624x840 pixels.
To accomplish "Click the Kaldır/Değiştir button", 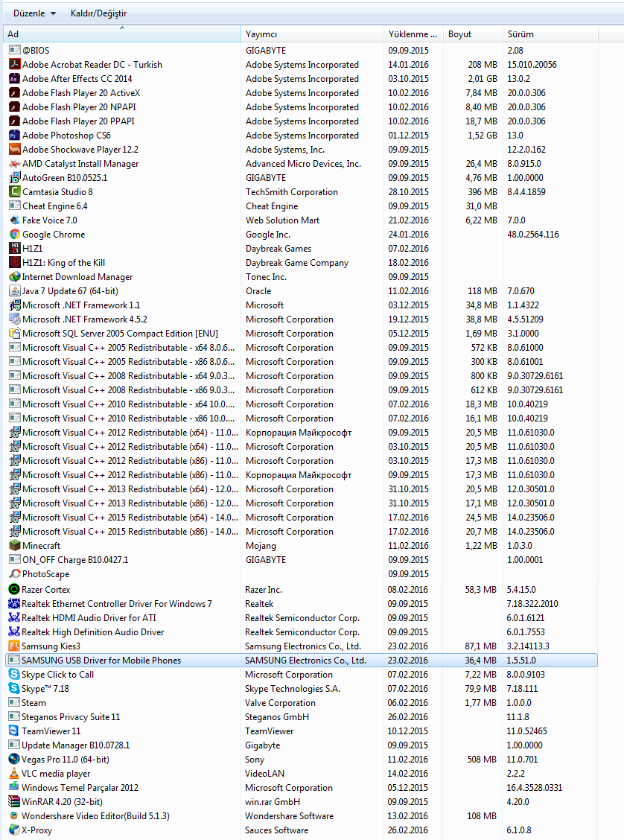I will [x=98, y=13].
